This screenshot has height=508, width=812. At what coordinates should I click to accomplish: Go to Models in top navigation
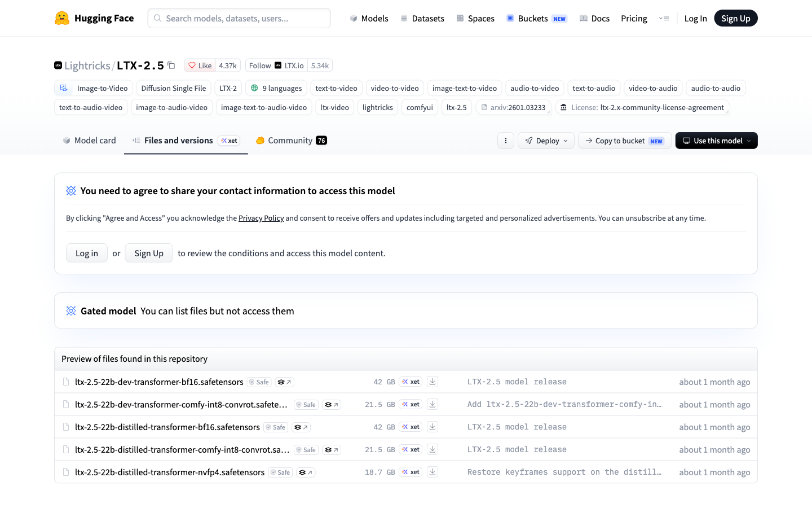coord(369,18)
